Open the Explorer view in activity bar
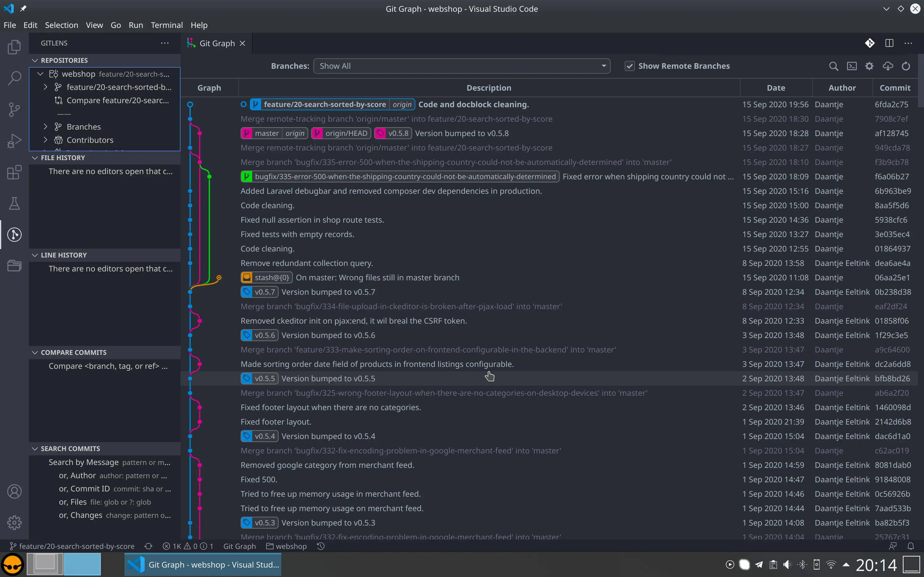 [x=14, y=47]
